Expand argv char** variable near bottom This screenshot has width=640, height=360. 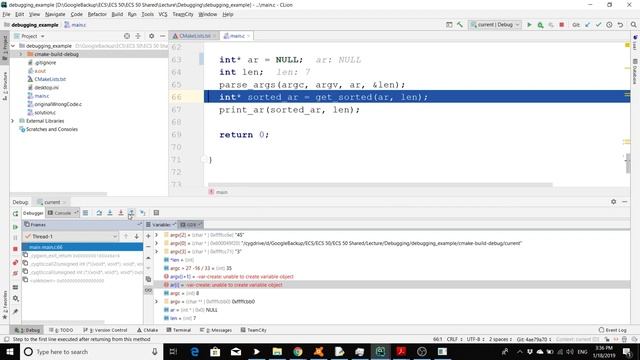156,302
